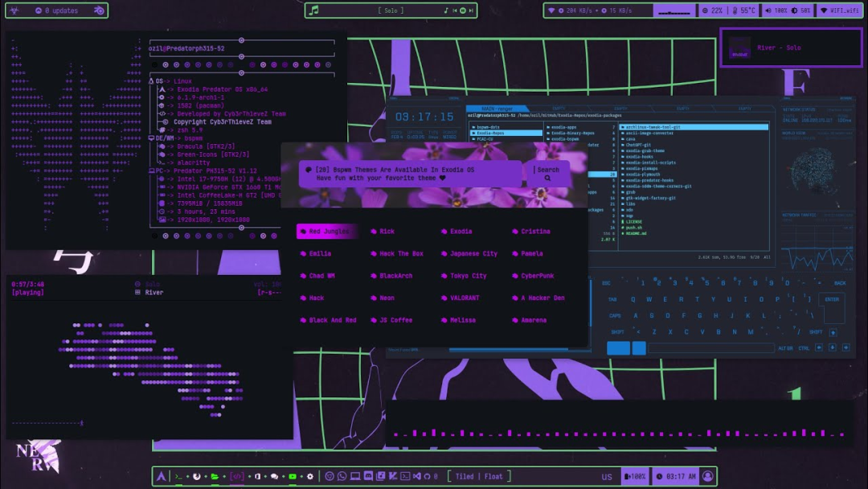
Task: Select the Cristina theme
Action: pyautogui.click(x=531, y=231)
